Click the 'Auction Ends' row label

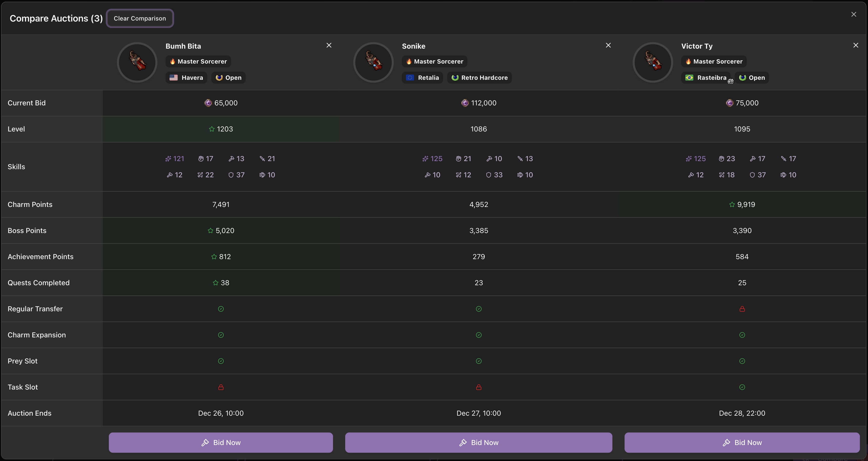[29, 413]
